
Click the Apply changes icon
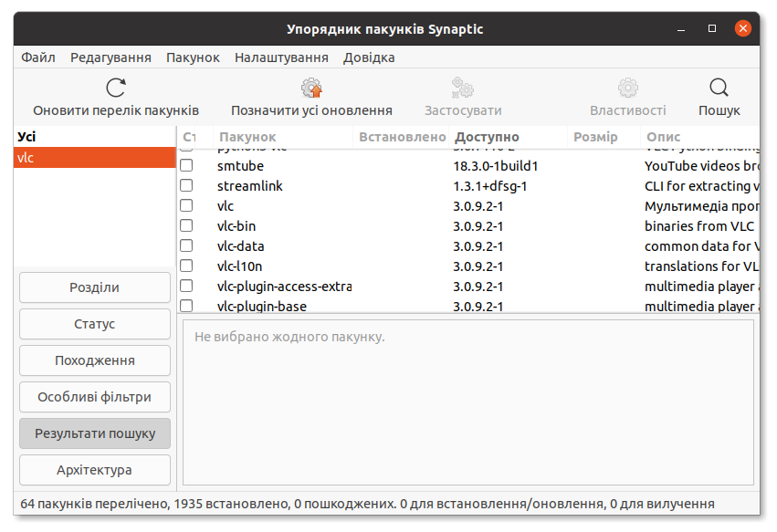tap(462, 87)
